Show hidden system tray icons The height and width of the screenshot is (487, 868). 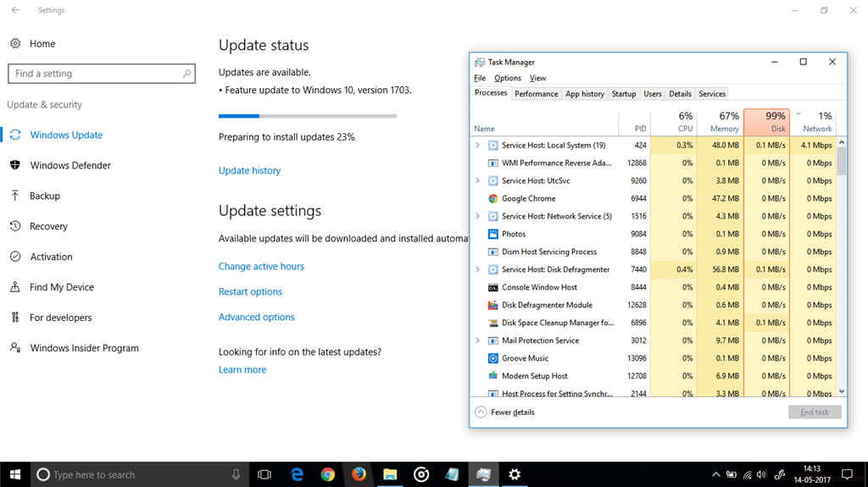(715, 474)
